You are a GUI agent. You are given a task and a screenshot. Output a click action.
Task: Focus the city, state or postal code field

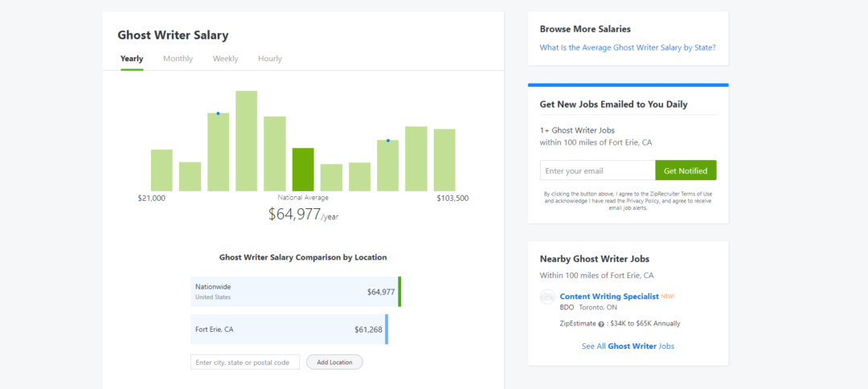coord(245,362)
